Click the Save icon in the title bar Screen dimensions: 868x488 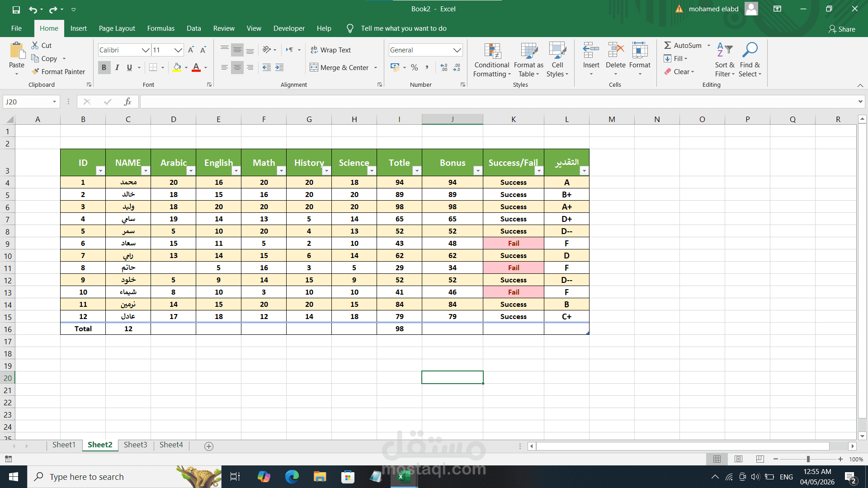point(16,9)
